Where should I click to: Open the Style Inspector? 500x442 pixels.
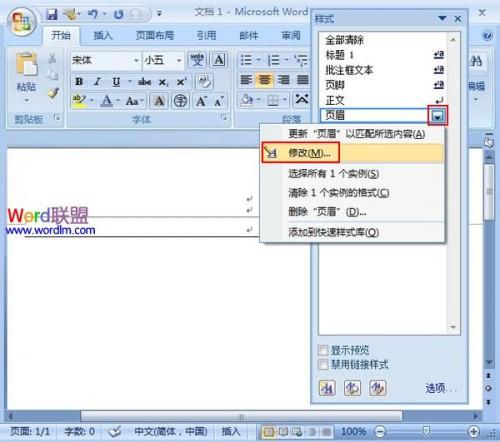coord(352,388)
